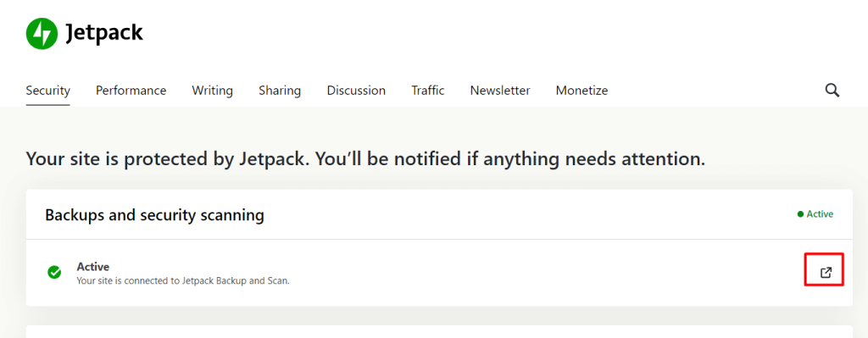Open the site search magnifier icon
The width and height of the screenshot is (868, 338).
(832, 90)
